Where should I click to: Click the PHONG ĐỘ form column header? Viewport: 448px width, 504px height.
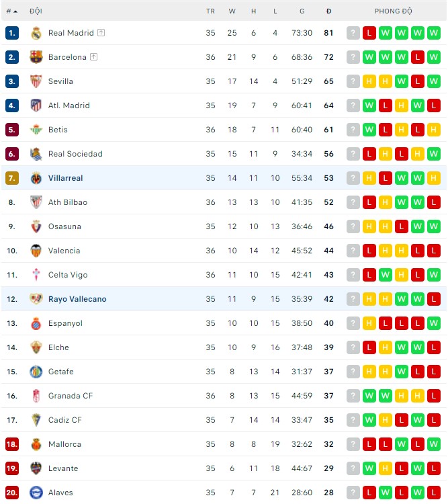[394, 11]
